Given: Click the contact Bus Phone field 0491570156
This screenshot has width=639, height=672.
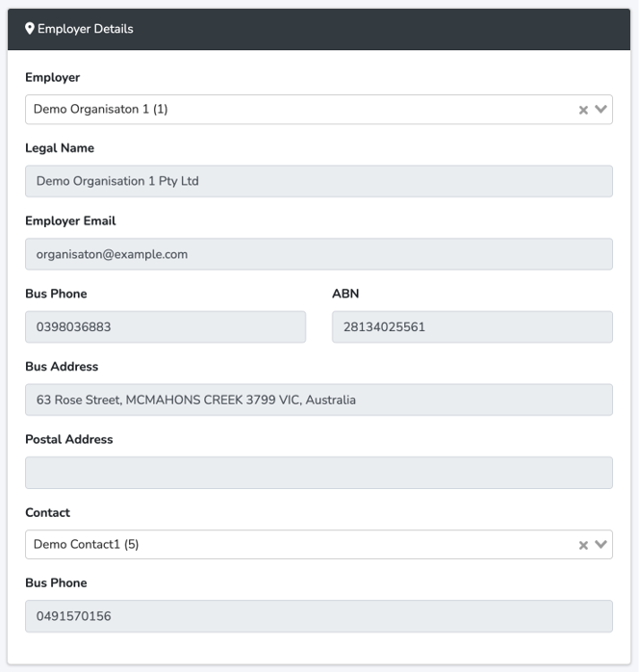Looking at the screenshot, I should (319, 616).
